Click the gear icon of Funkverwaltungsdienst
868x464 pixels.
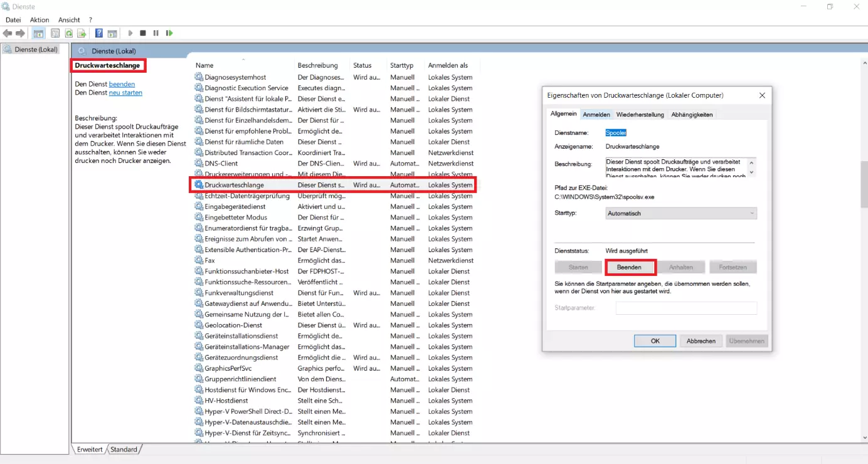[x=199, y=293]
